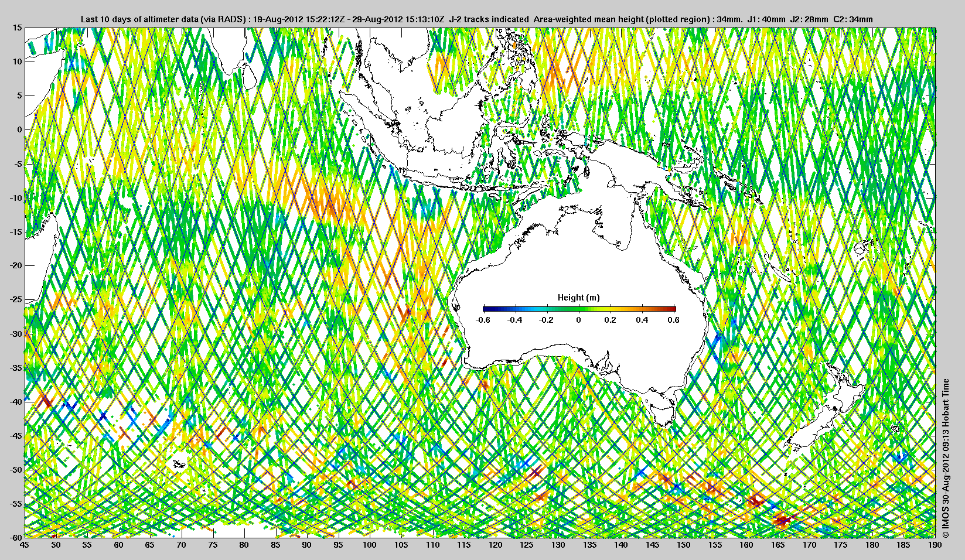Screen dimensions: 965x560
Task: Click the latitude axis label '-35'
Action: click(x=16, y=367)
